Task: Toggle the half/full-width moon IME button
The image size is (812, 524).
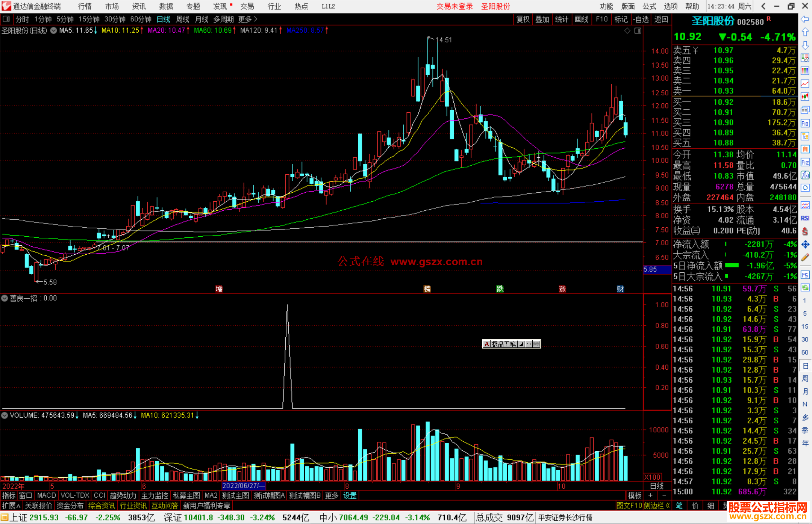Action: 521,344
